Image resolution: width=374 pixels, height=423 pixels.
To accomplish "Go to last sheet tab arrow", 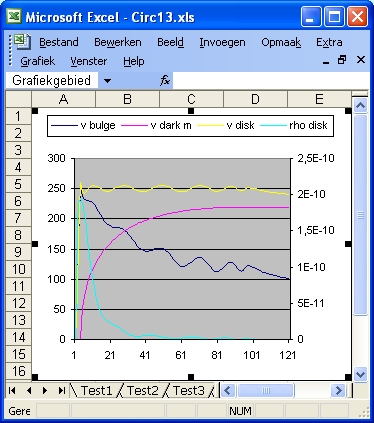I will 61,390.
